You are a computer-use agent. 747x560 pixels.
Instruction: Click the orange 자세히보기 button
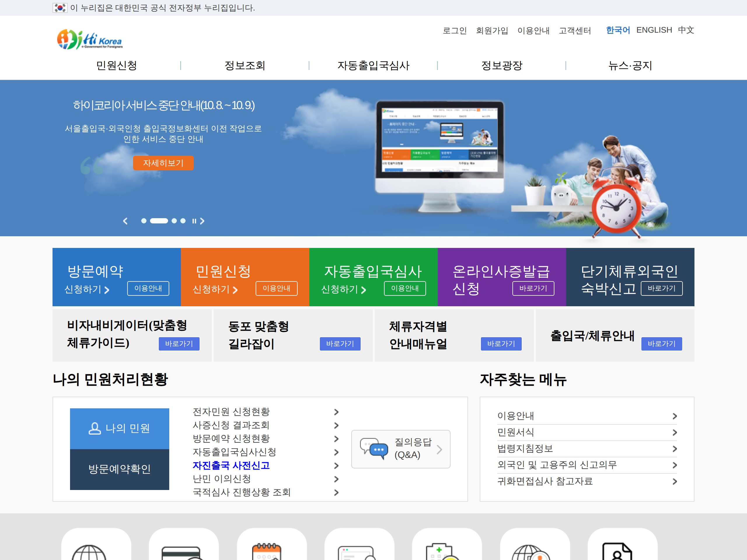163,163
